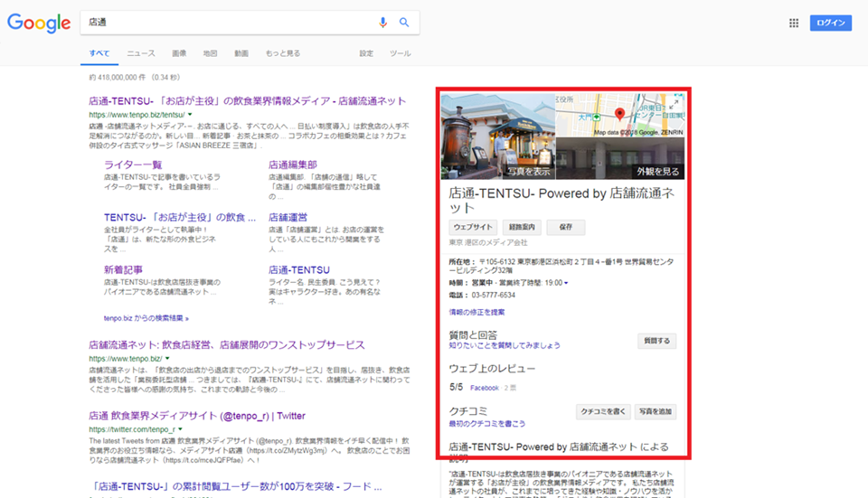Viewport: 868px width, 498px height.
Task: Open the ツール menu
Action: [x=401, y=53]
